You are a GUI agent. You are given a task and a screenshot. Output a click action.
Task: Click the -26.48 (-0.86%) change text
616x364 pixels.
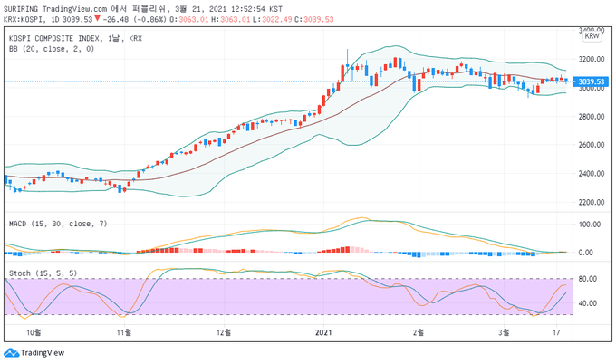pos(134,19)
